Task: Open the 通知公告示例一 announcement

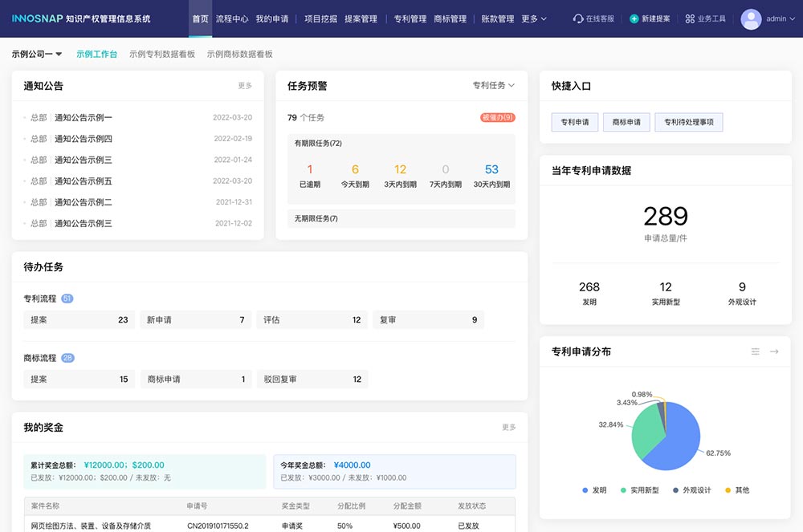Action: (x=84, y=117)
